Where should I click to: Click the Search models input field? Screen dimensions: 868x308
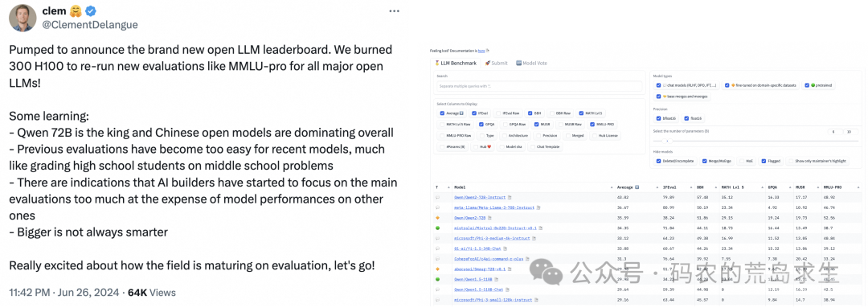coord(538,86)
